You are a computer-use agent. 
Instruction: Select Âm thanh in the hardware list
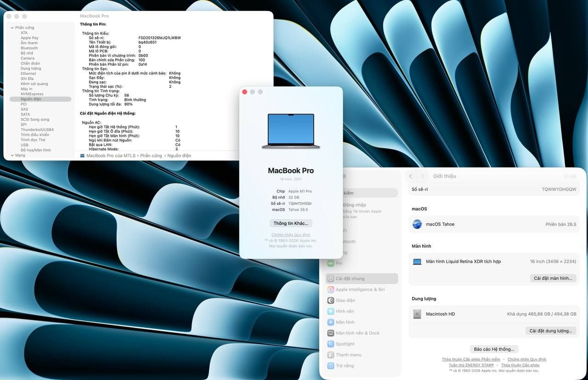click(x=29, y=43)
